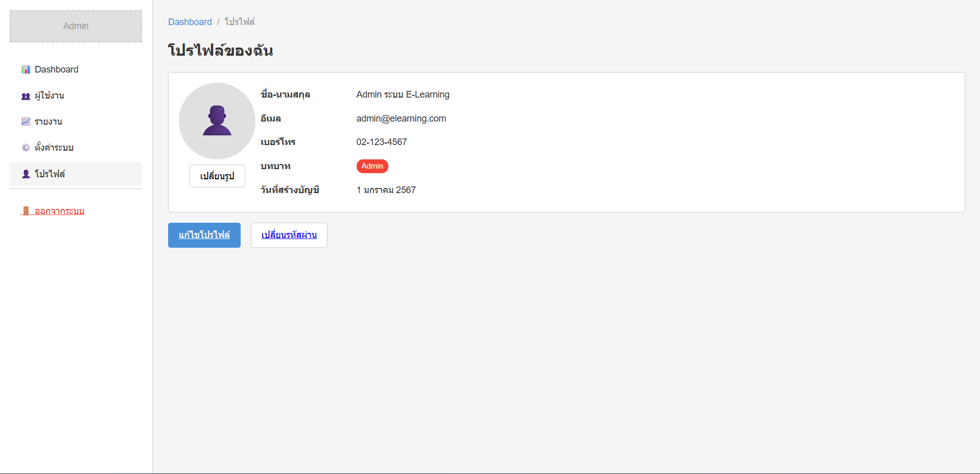Click the line graph reports icon

pos(26,122)
